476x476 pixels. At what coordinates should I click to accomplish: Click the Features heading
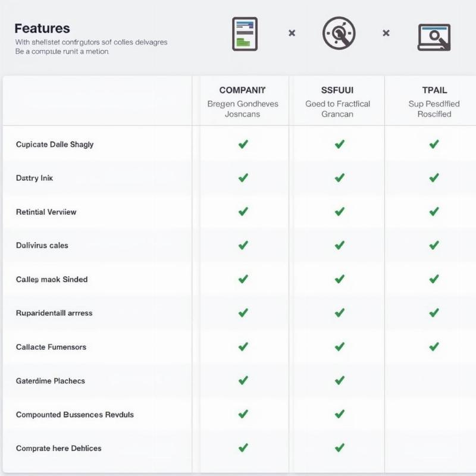pyautogui.click(x=42, y=28)
